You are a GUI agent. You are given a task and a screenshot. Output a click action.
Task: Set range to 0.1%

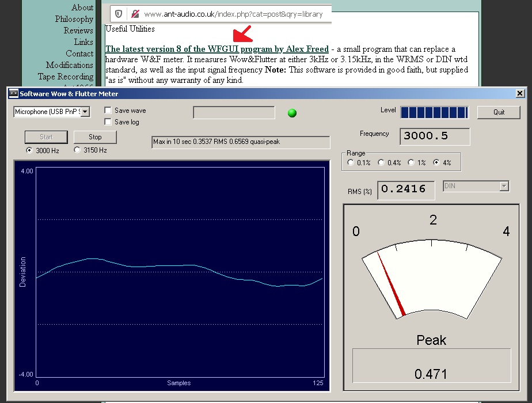click(351, 162)
